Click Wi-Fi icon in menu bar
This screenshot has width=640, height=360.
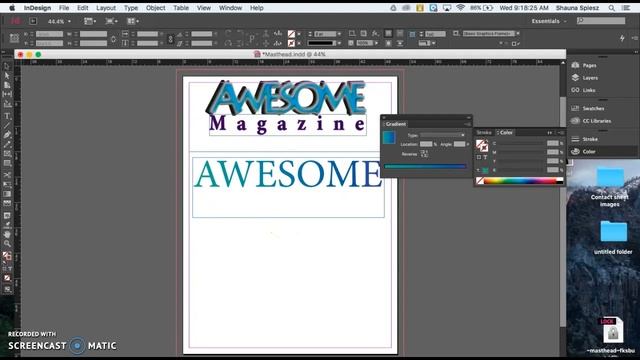[x=460, y=8]
